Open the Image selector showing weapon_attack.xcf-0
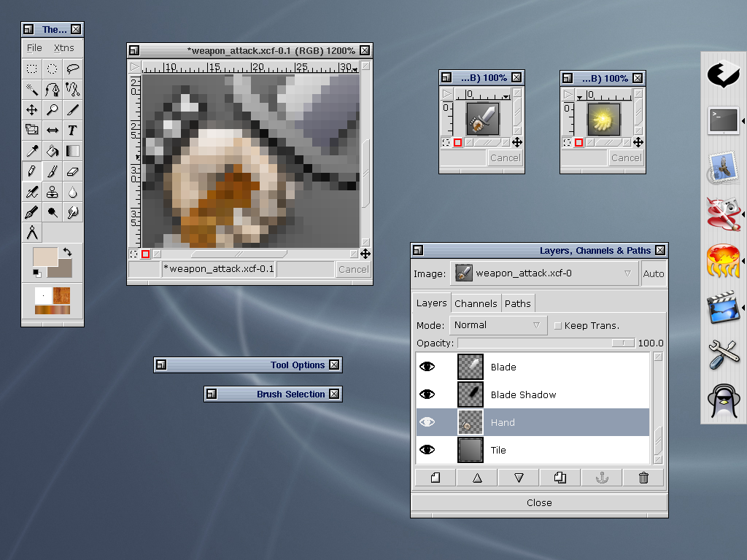Viewport: 747px width, 560px height. (543, 274)
